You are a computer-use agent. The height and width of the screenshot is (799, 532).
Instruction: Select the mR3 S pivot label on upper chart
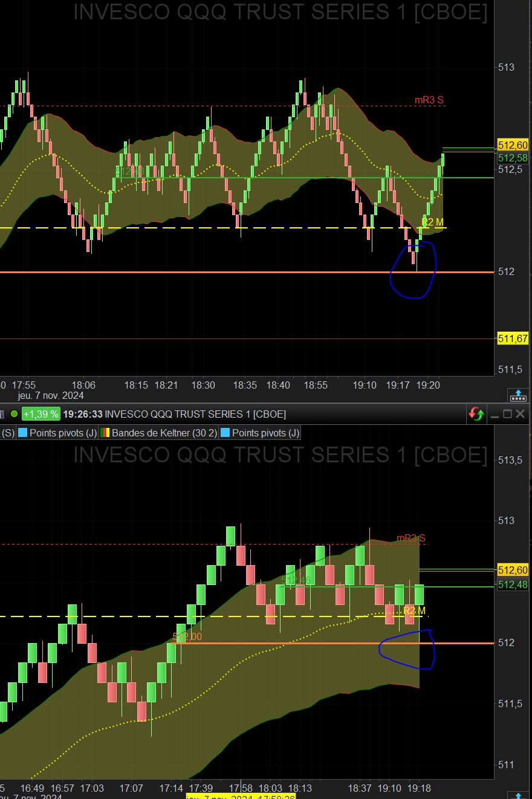coord(429,100)
